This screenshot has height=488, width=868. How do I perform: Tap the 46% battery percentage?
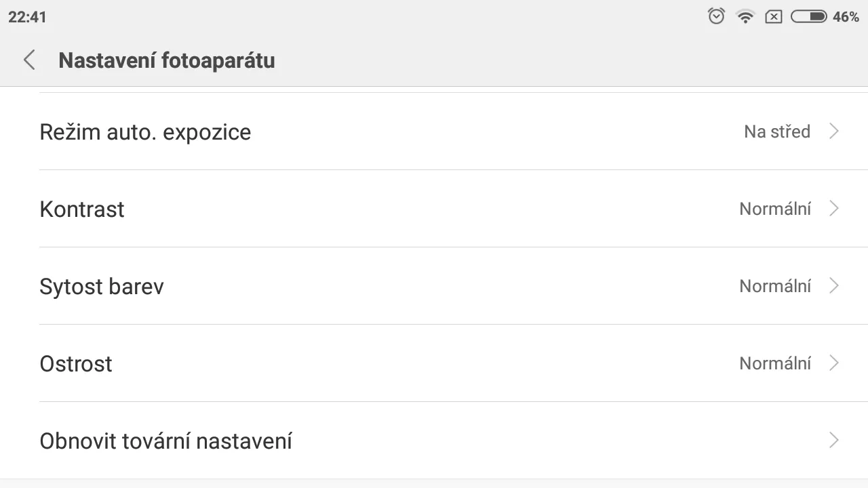846,17
